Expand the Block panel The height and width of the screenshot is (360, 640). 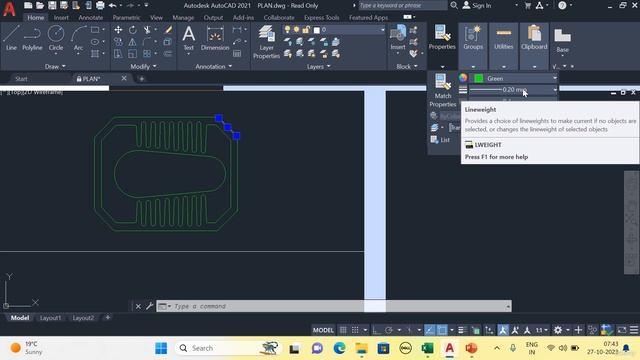coord(407,66)
